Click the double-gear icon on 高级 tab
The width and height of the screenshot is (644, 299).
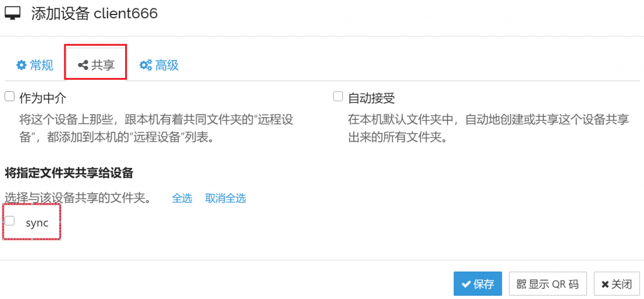tap(146, 65)
